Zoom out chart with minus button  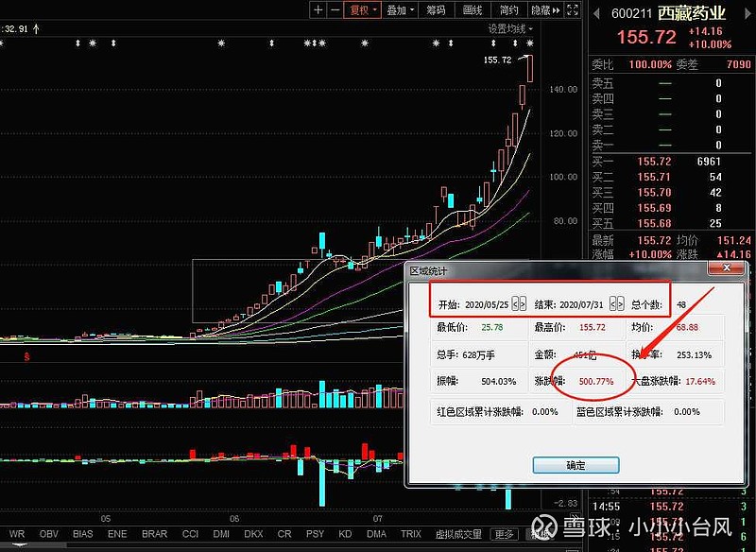pos(335,10)
